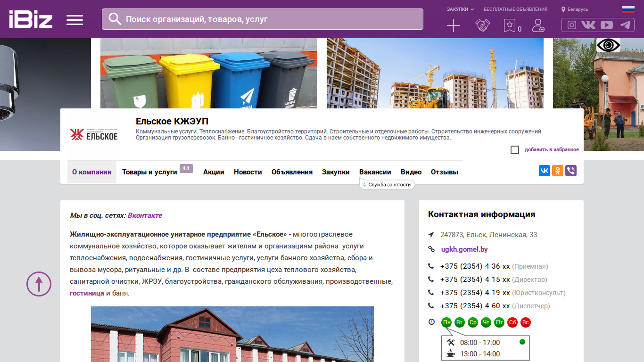This screenshot has width=644, height=362.
Task: Click the 'Ельское КЖЭУП' company title
Action: 172,122
